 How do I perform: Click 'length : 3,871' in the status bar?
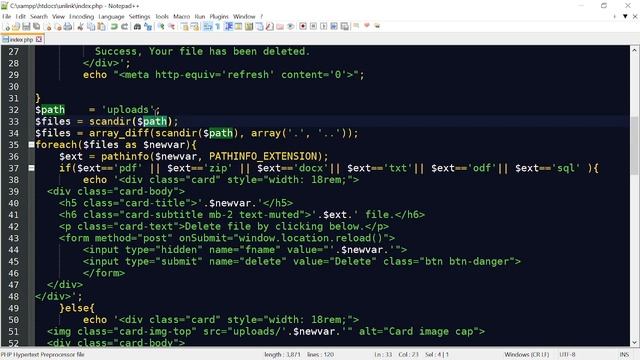282,354
